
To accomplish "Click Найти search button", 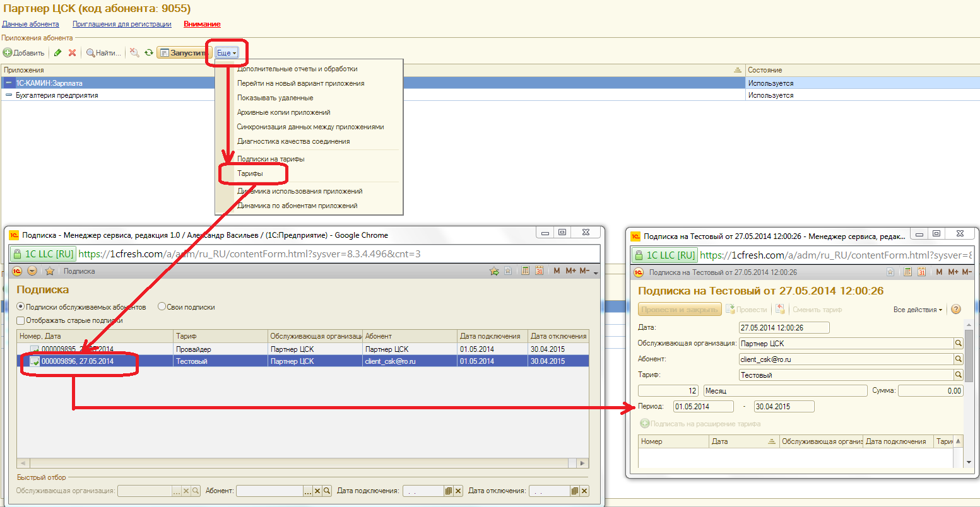I will tap(103, 53).
